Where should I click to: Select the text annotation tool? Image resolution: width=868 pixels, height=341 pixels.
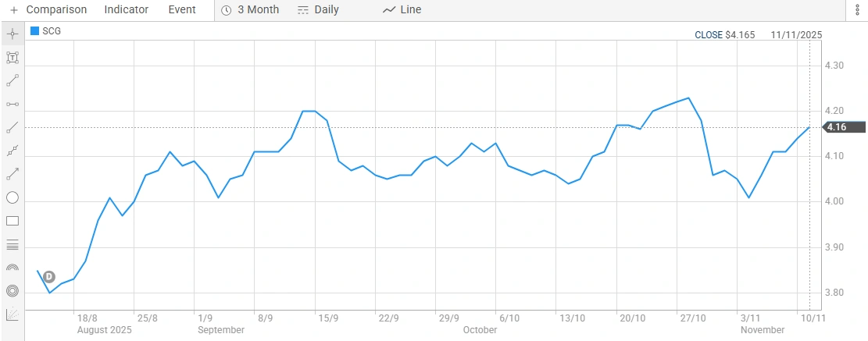click(x=13, y=57)
